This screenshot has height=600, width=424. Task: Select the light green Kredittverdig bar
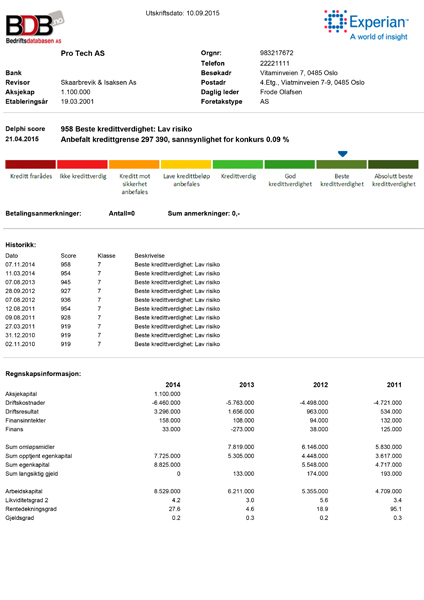[238, 164]
